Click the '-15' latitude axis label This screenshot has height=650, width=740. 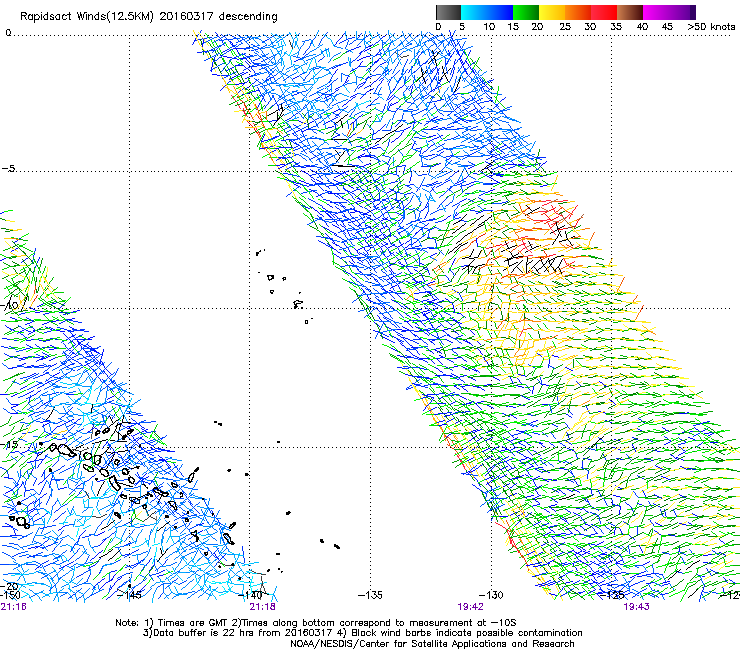(x=9, y=445)
